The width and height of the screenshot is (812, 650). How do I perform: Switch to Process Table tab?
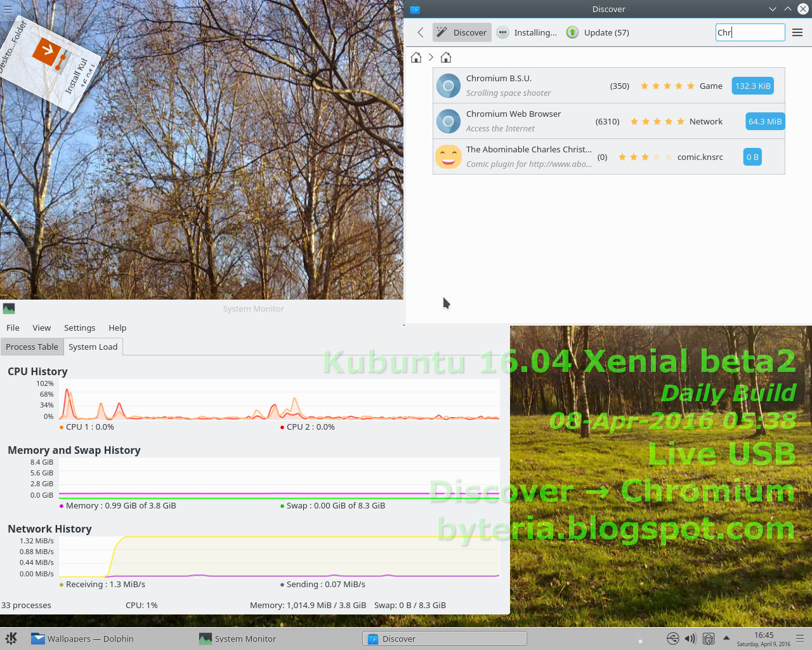(x=32, y=347)
